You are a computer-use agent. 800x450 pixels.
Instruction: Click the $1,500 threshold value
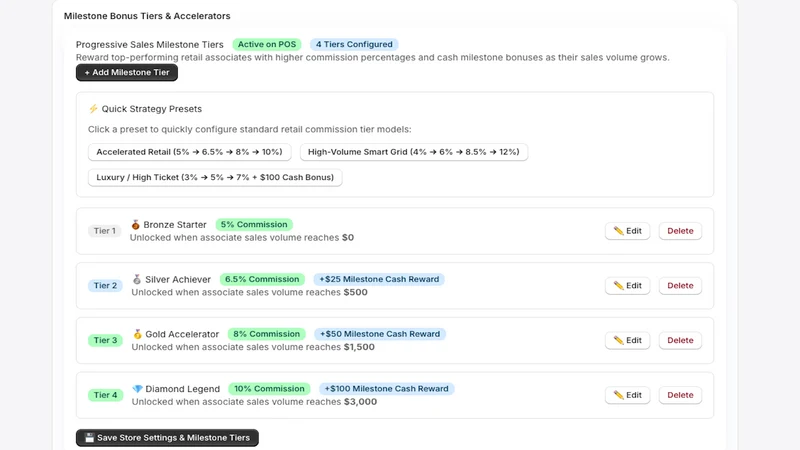click(x=359, y=347)
